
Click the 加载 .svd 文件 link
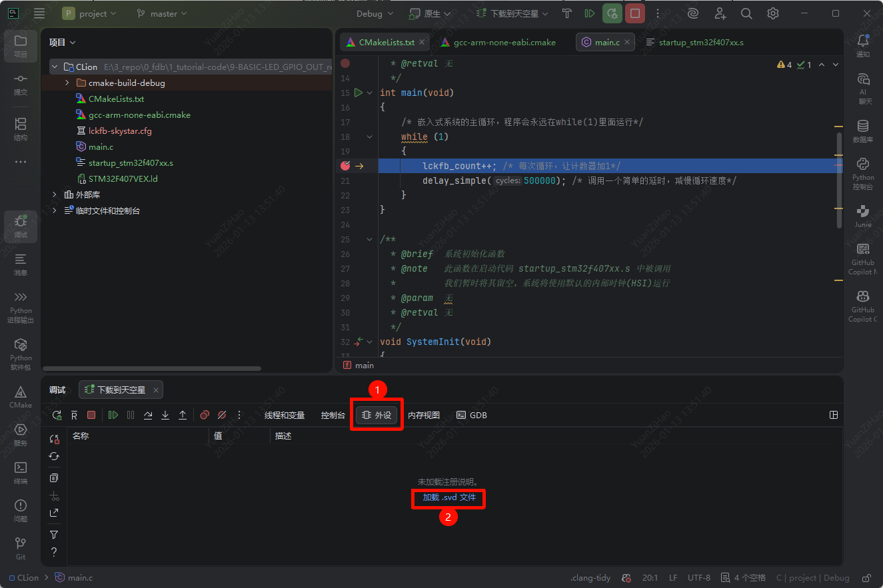point(449,497)
